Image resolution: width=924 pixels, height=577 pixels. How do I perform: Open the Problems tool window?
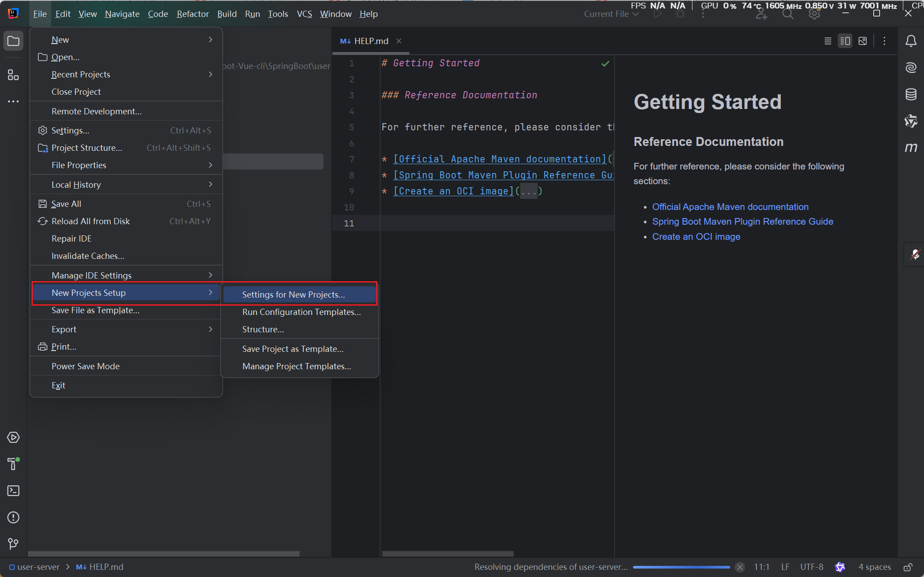click(13, 517)
